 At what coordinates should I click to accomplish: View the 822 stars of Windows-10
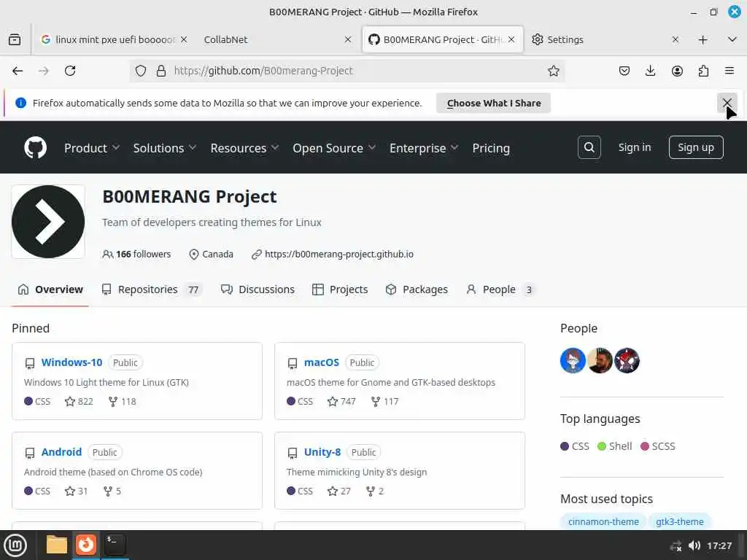(79, 402)
